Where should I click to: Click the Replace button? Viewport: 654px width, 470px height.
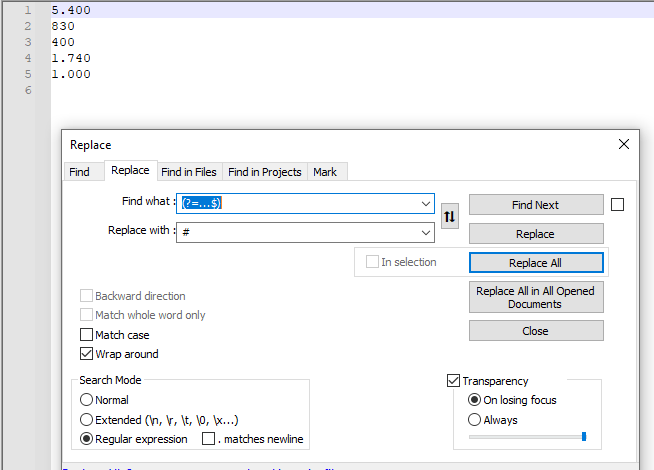pos(536,234)
